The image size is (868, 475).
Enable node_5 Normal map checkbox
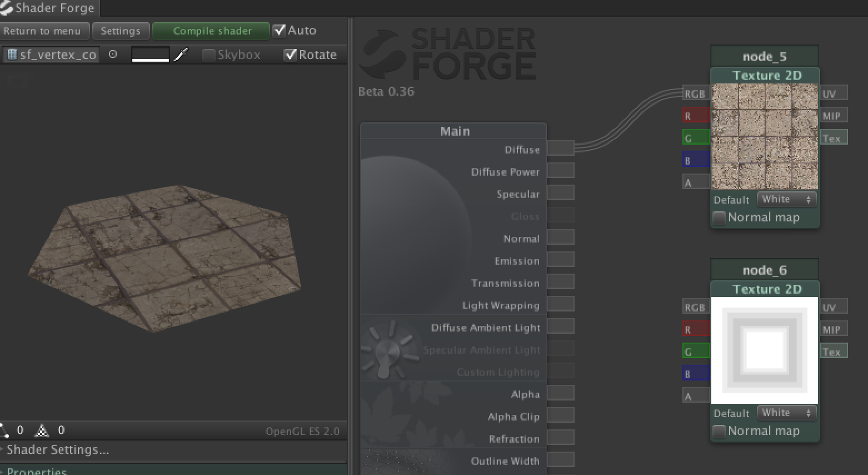[x=719, y=217]
